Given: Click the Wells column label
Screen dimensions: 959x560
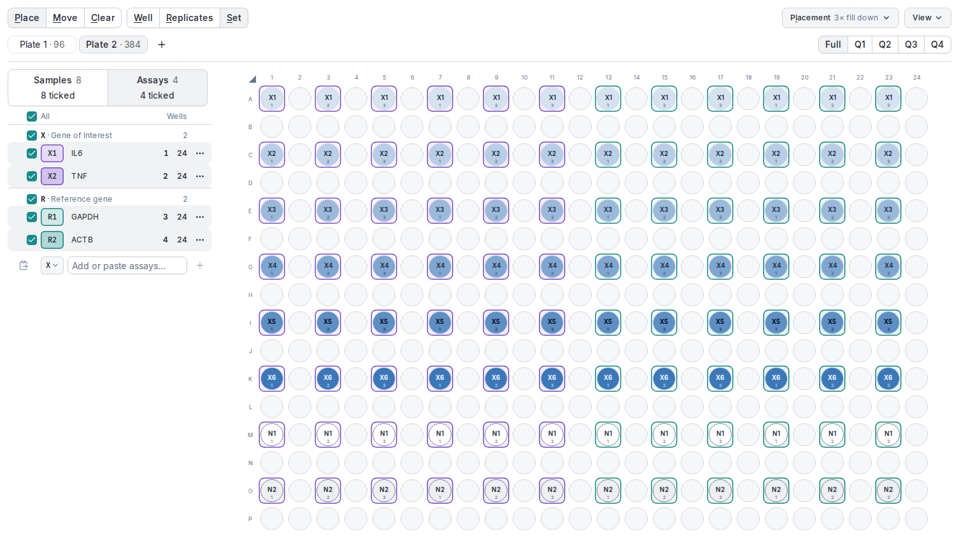Looking at the screenshot, I should click(177, 116).
